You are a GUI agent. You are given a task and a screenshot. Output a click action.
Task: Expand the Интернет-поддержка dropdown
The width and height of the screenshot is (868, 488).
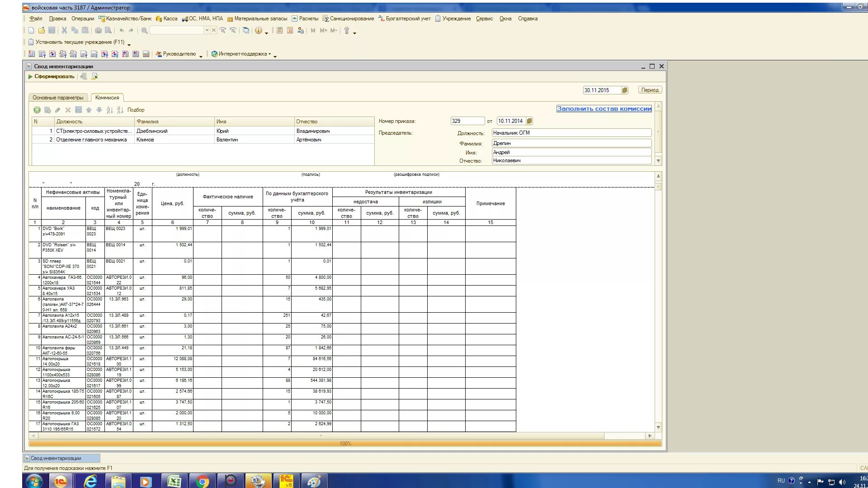pos(270,54)
